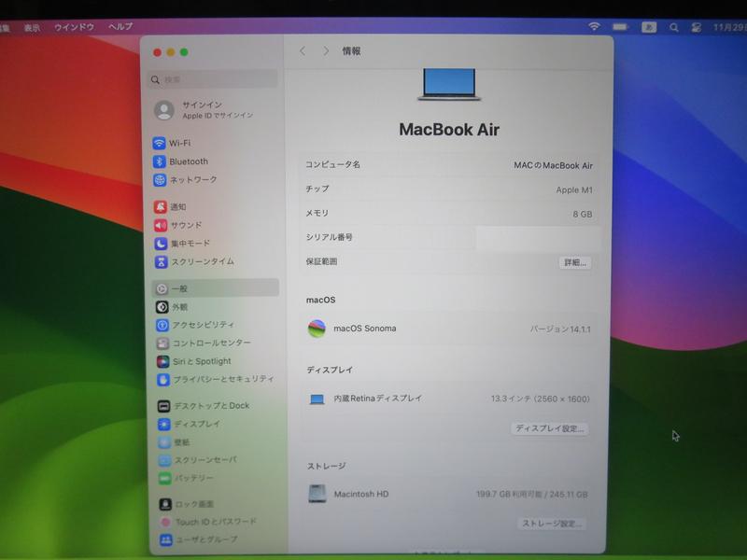Open Bluetooth settings in sidebar

(x=180, y=161)
